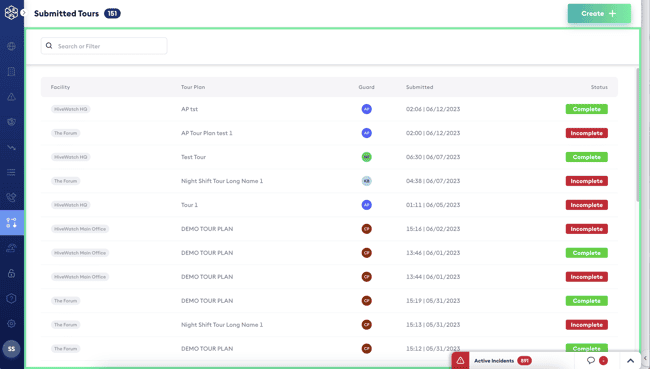Click HiveWatch Main Office tag in the 15:16 row
The width and height of the screenshot is (650, 369).
pyautogui.click(x=80, y=229)
